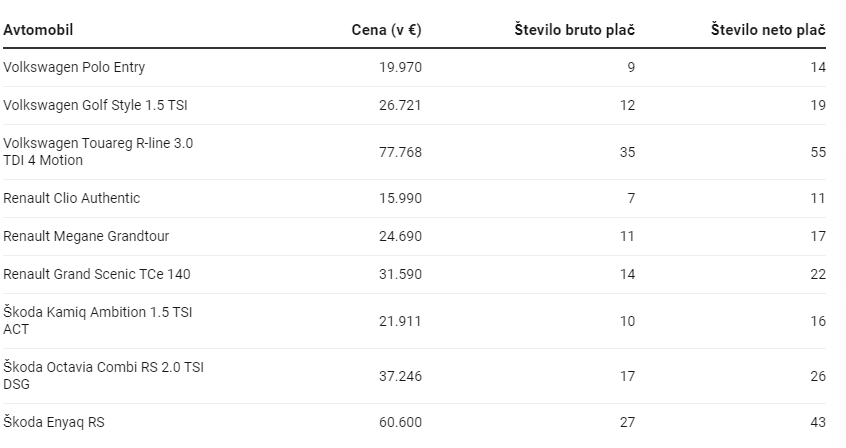
Task: Click the Avtomobil column header
Action: 38,30
